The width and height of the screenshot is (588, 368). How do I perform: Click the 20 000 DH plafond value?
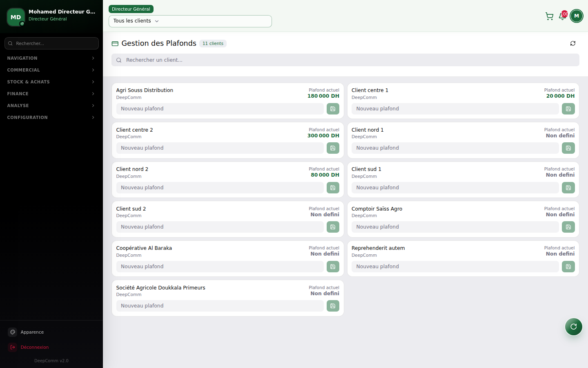[x=561, y=96]
